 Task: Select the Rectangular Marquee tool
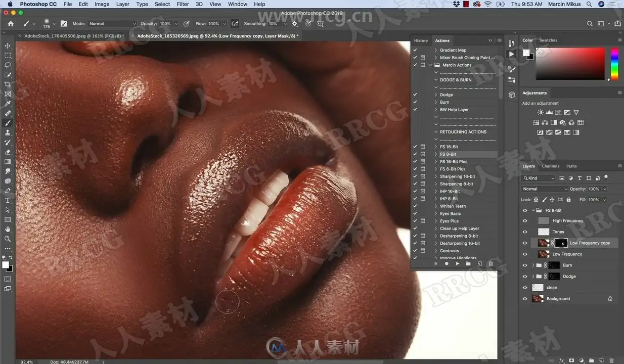(x=8, y=56)
